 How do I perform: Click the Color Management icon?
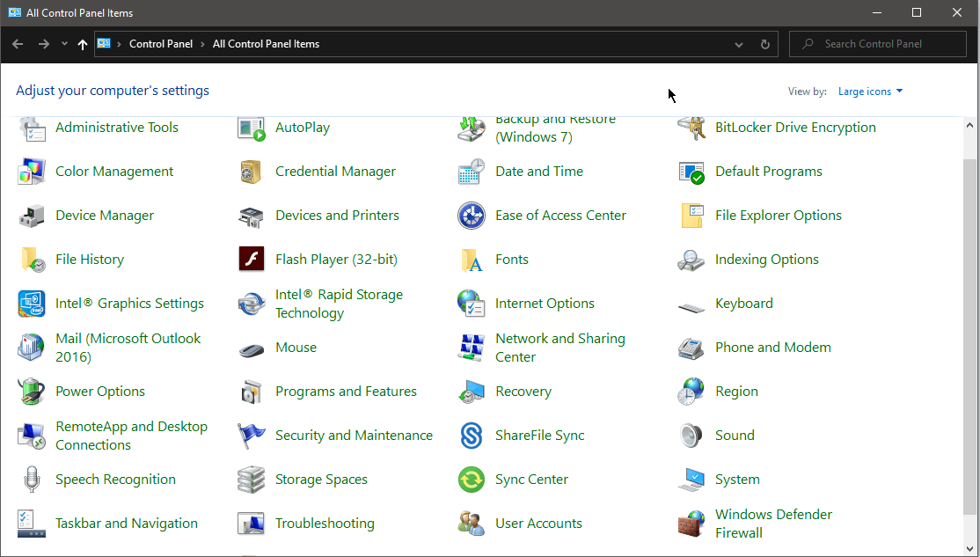[32, 172]
